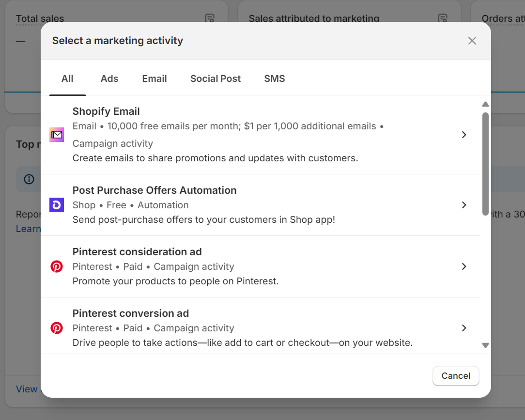
Task: Switch to the All tab
Action: tap(67, 78)
